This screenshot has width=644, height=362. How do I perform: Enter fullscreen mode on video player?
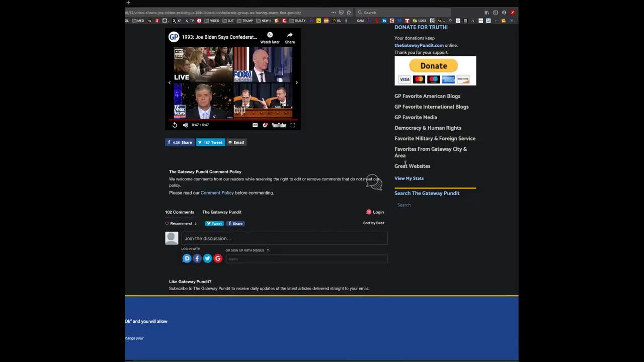pyautogui.click(x=293, y=125)
